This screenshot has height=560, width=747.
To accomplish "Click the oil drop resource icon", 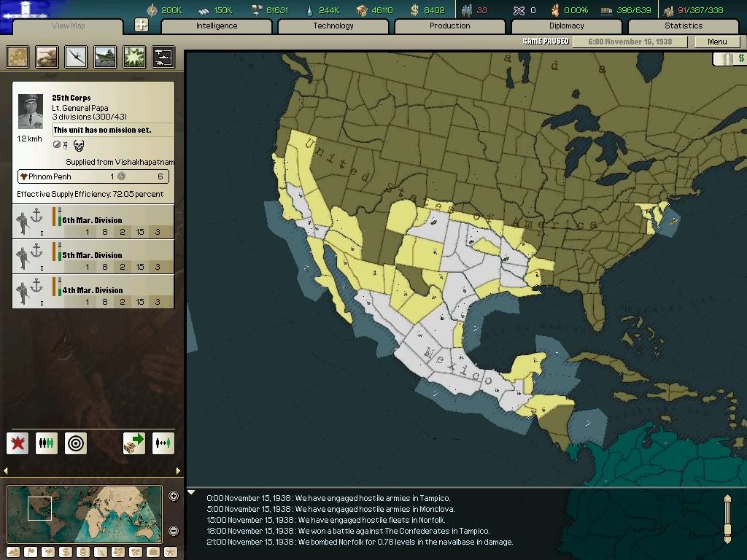I will coord(311,10).
